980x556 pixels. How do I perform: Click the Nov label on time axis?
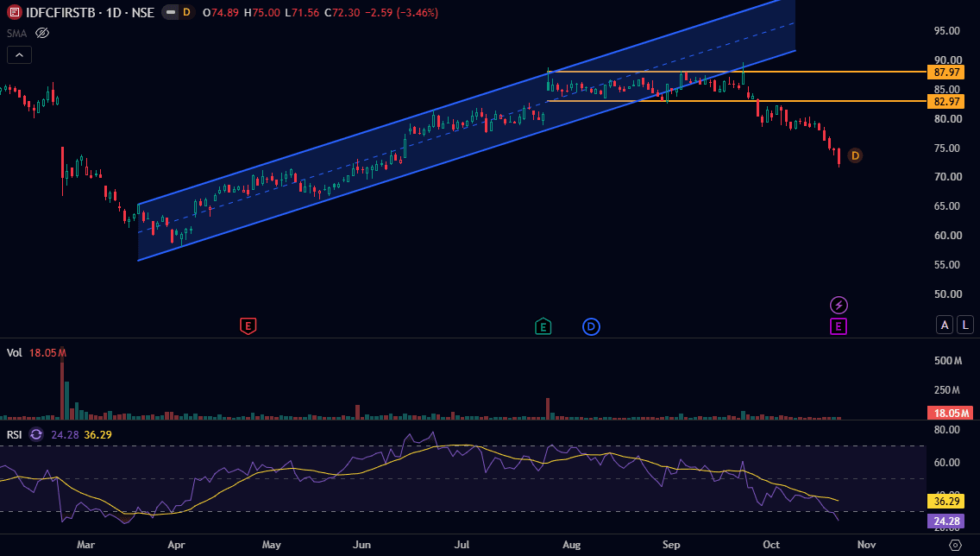coord(866,545)
